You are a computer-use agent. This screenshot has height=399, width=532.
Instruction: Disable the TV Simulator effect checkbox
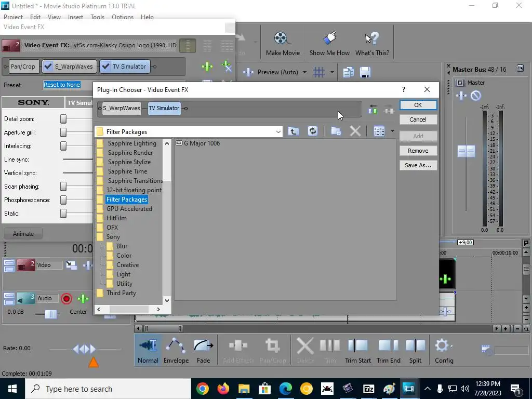106,66
